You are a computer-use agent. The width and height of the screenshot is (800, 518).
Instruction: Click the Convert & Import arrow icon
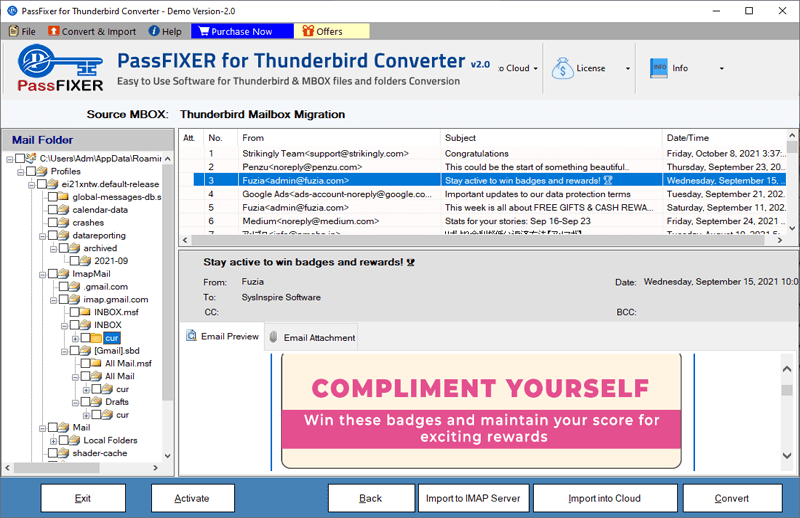(54, 31)
